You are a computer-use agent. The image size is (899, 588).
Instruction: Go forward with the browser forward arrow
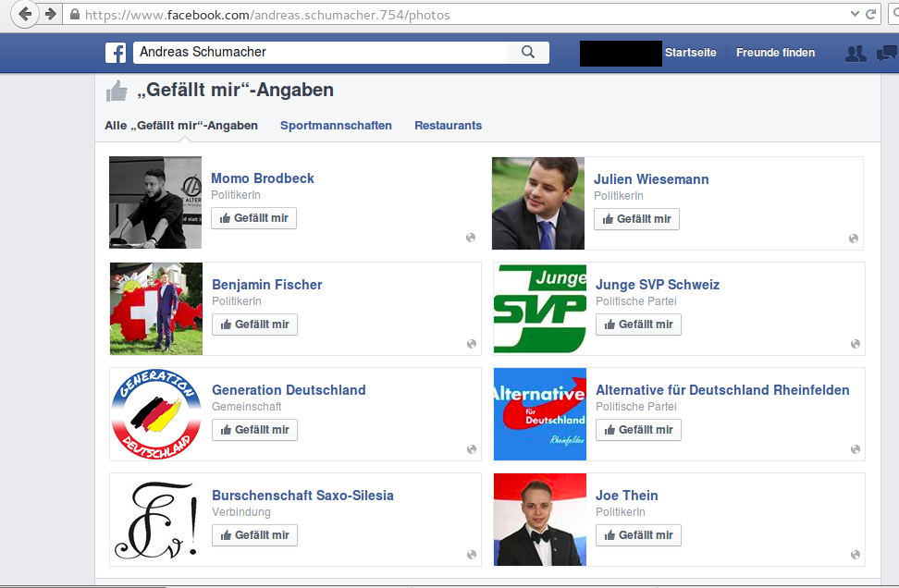tap(51, 14)
